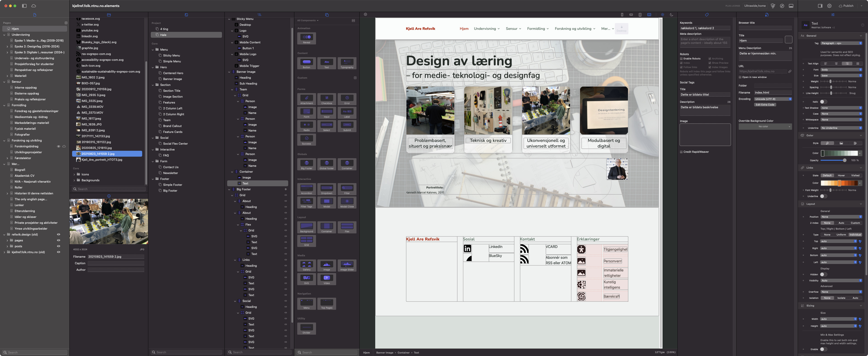The height and width of the screenshot is (356, 868).
Task: Click the LinkedIn footer link
Action: coord(495,247)
